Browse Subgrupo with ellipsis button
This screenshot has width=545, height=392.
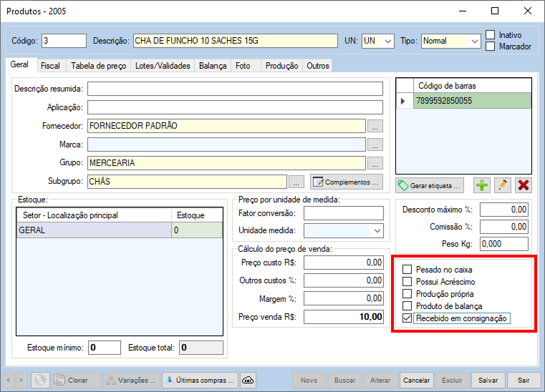pos(296,182)
